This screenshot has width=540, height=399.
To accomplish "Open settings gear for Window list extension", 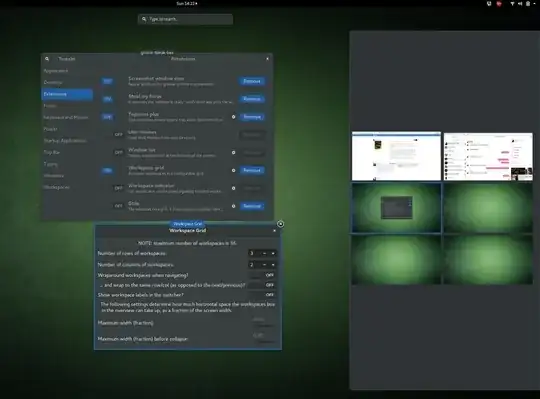I will tap(233, 153).
